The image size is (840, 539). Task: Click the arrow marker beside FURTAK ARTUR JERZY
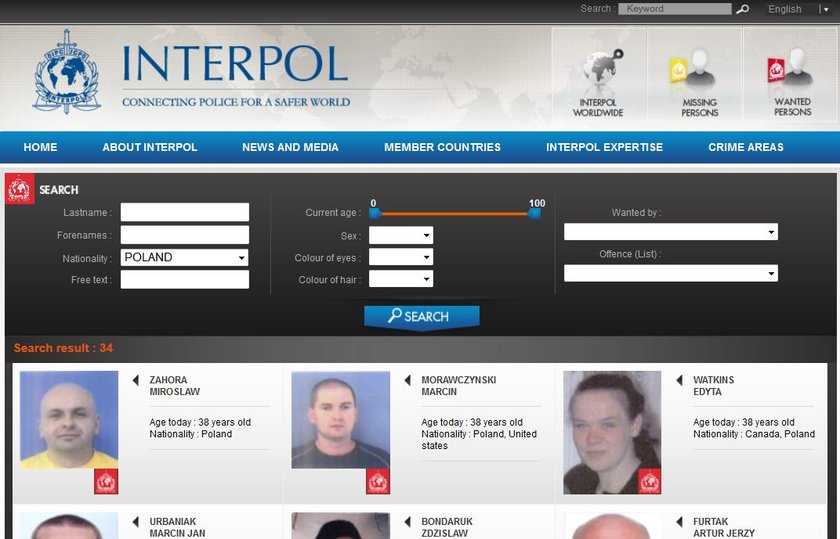[x=679, y=521]
